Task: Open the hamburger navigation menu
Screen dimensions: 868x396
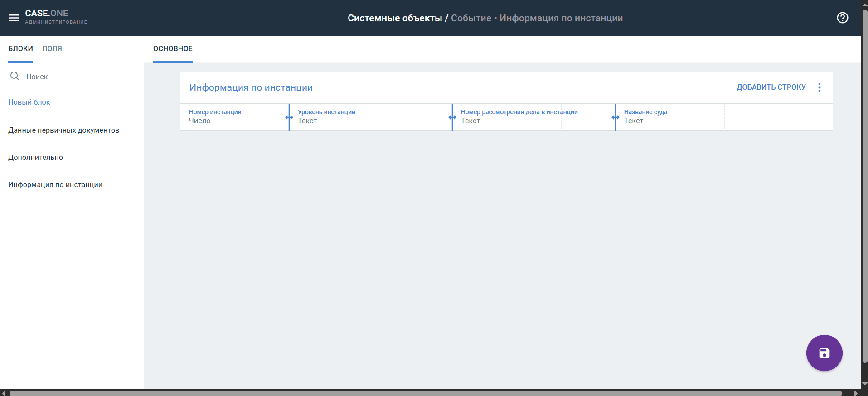Action: [14, 18]
